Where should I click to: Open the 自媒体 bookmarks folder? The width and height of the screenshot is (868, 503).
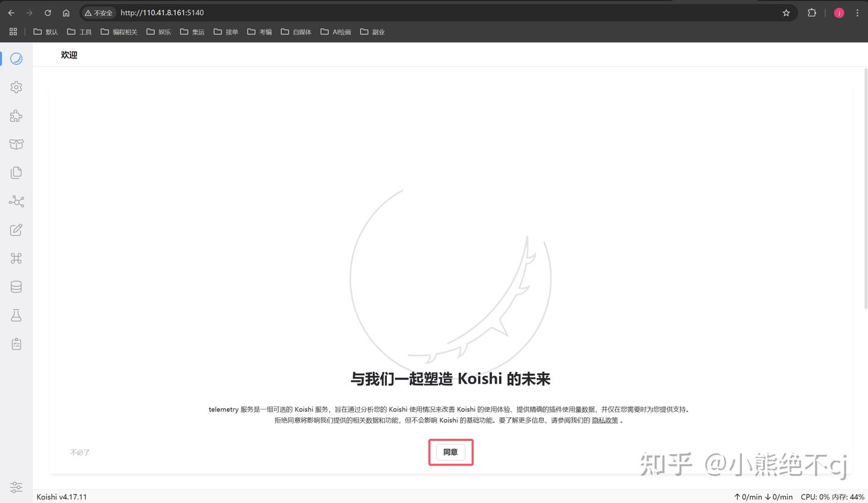tap(297, 32)
